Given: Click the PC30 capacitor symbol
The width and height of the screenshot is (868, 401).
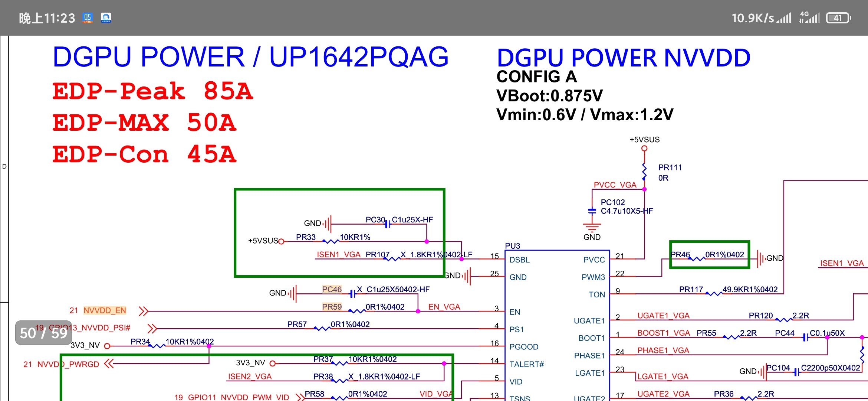Looking at the screenshot, I should click(x=387, y=224).
